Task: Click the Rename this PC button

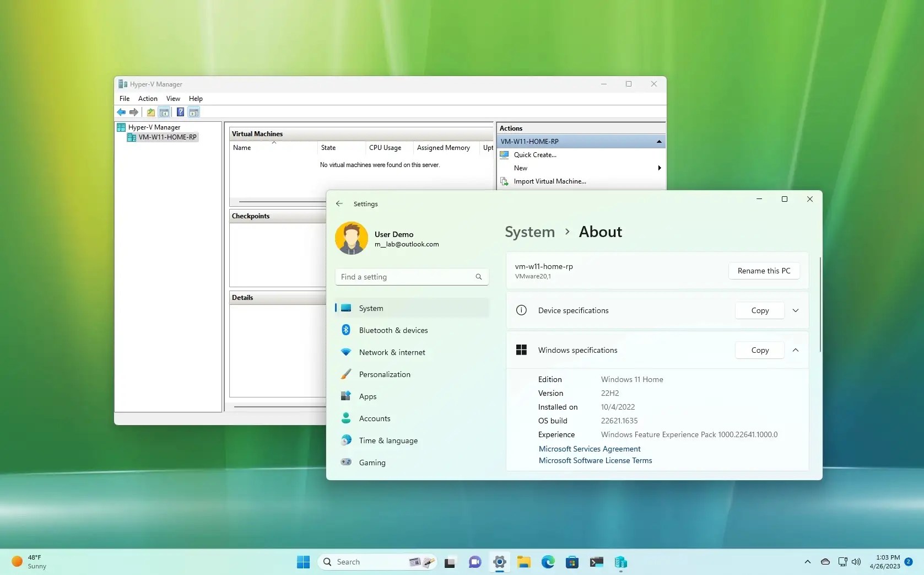Action: [x=764, y=271]
